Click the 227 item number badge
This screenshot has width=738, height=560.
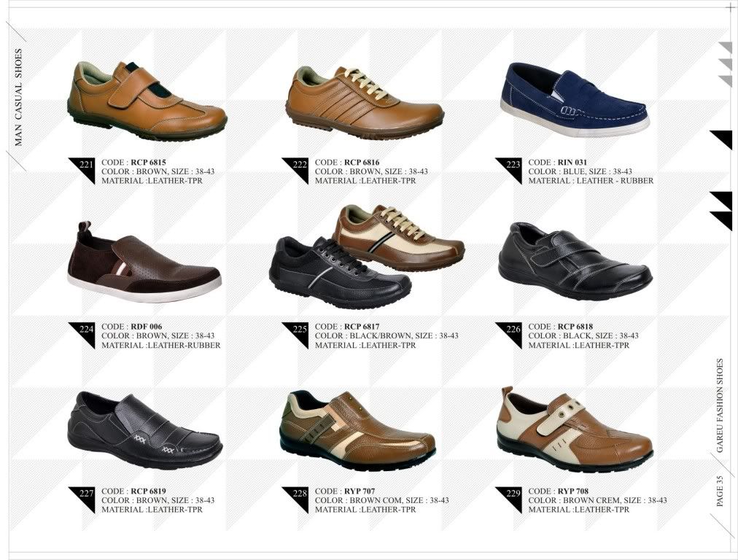[x=82, y=499]
